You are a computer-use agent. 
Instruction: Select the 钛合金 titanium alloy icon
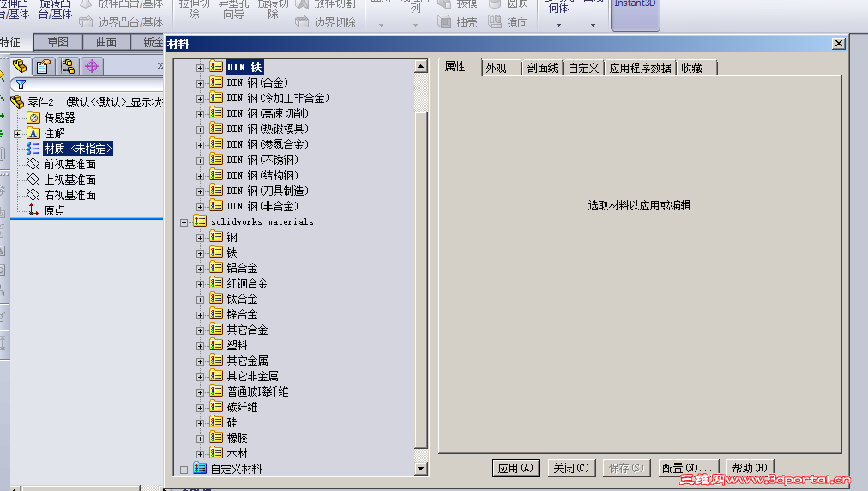tap(216, 299)
